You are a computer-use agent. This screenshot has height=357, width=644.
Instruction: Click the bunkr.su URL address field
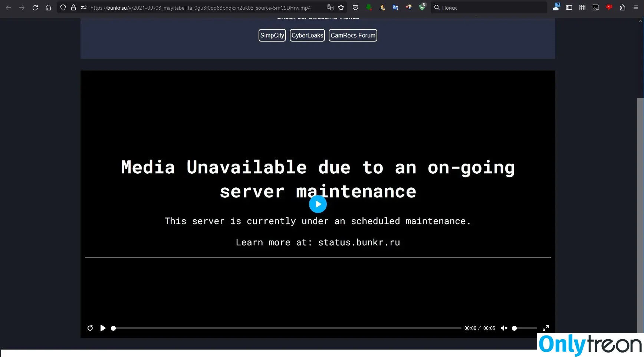[x=200, y=7]
